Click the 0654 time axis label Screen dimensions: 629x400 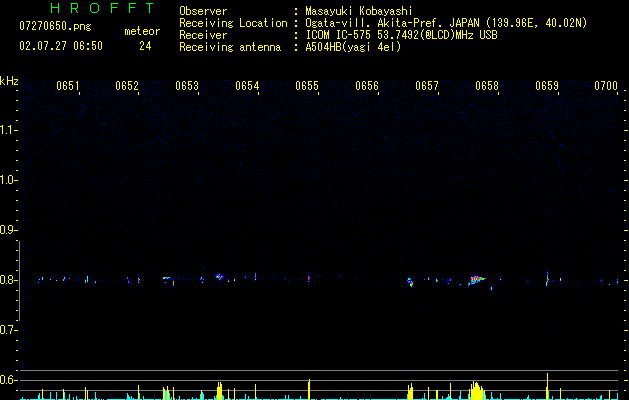(x=247, y=86)
